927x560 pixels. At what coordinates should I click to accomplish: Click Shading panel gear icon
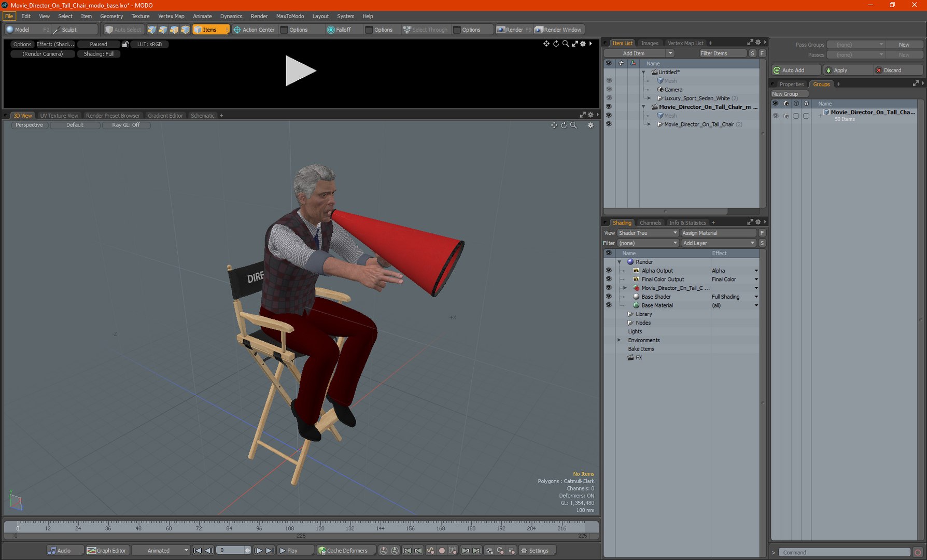pyautogui.click(x=758, y=222)
